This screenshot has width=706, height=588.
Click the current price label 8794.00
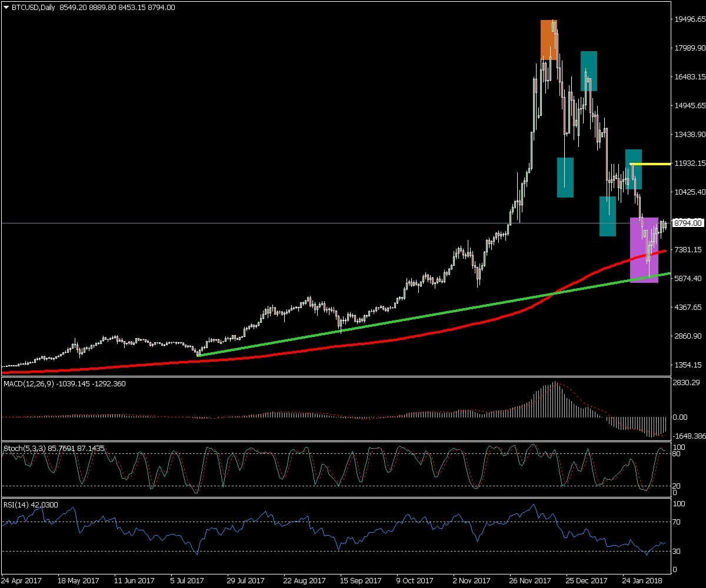[x=687, y=223]
